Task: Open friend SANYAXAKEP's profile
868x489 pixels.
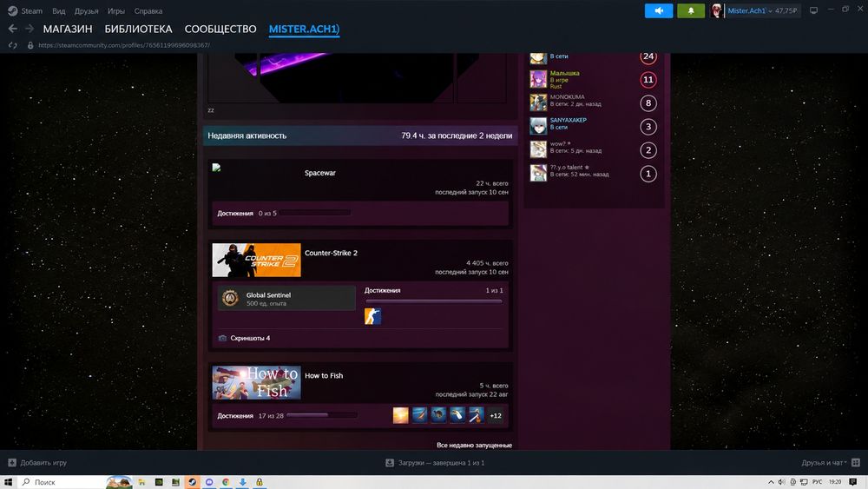Action: (568, 120)
